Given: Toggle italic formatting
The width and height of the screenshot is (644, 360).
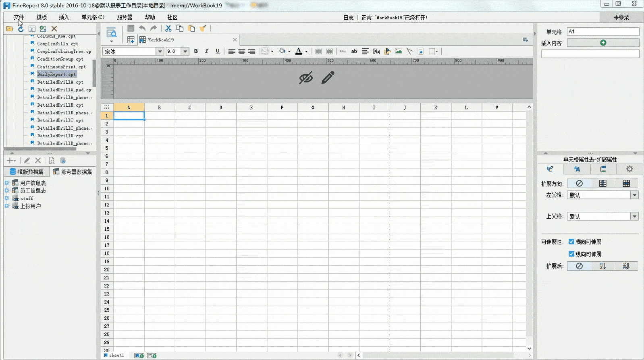Looking at the screenshot, I should (x=207, y=51).
